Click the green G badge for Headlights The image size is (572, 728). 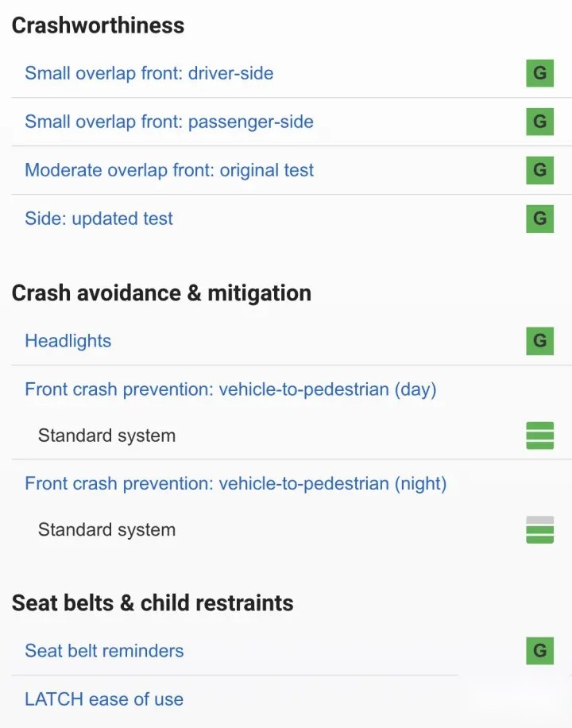pos(539,341)
